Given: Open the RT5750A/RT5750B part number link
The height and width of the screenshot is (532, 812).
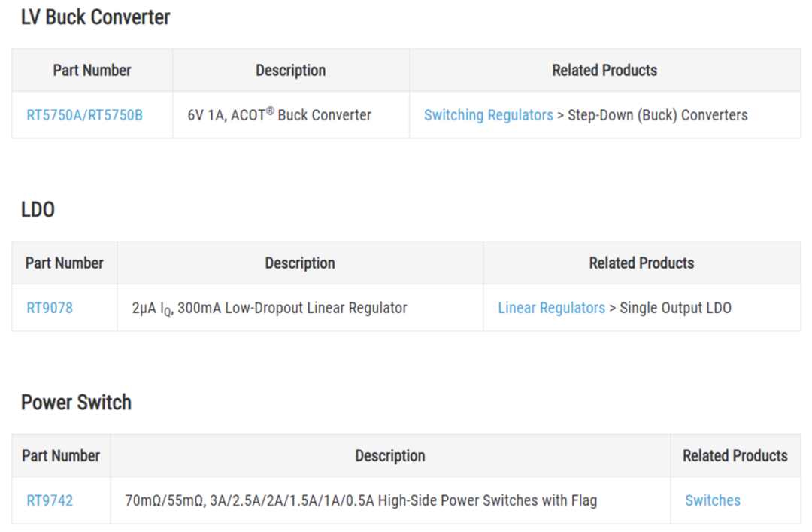Looking at the screenshot, I should click(x=84, y=115).
